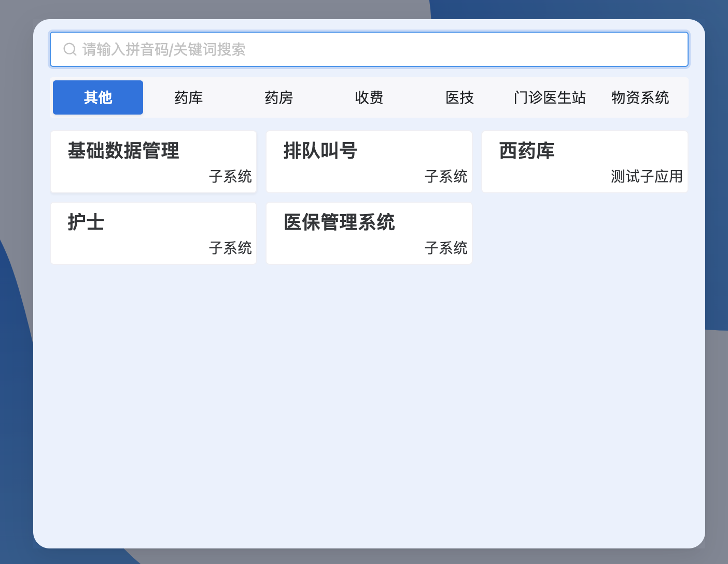Screen dimensions: 728x564
Task: Click 子系统 label on 医保管理系统 card
Action: click(x=446, y=248)
